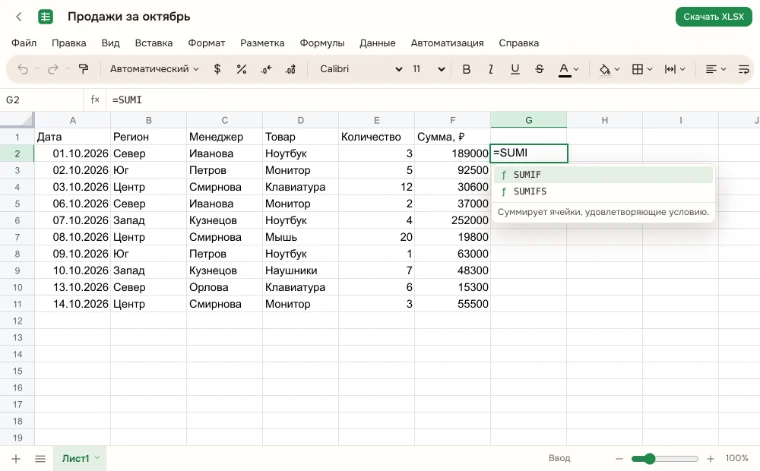Image resolution: width=760 pixels, height=471 pixels.
Task: Open the number format dropdown 'Автоматический'
Action: [x=154, y=69]
